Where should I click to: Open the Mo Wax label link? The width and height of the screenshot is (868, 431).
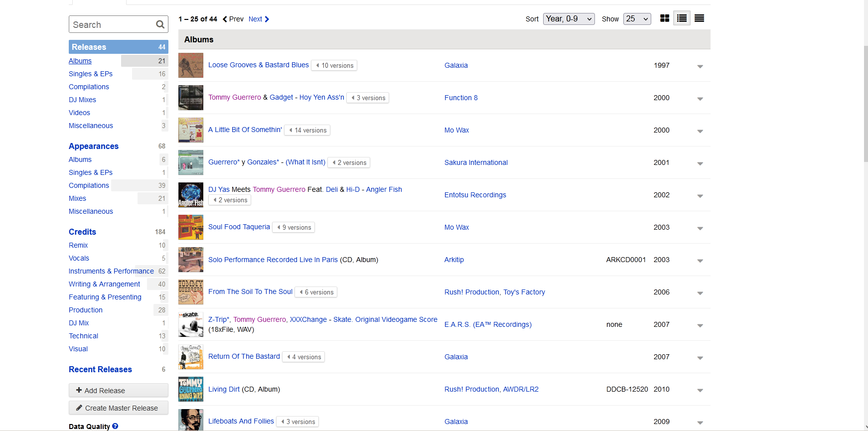pyautogui.click(x=456, y=130)
